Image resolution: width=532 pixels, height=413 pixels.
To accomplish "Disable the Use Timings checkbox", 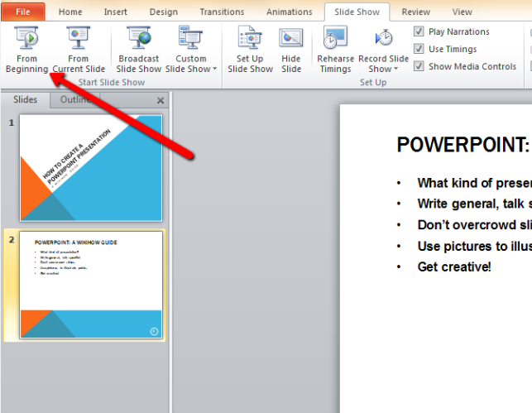I will (419, 49).
